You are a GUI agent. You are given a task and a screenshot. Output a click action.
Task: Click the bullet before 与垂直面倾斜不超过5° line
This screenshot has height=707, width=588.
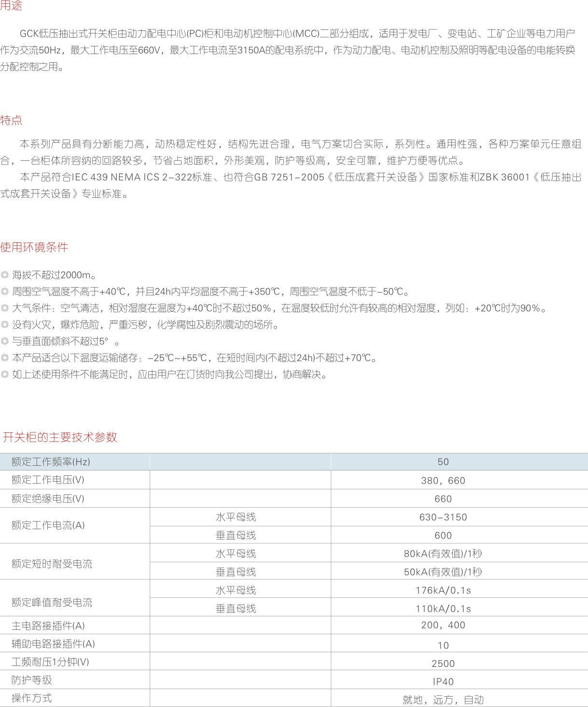point(5,342)
